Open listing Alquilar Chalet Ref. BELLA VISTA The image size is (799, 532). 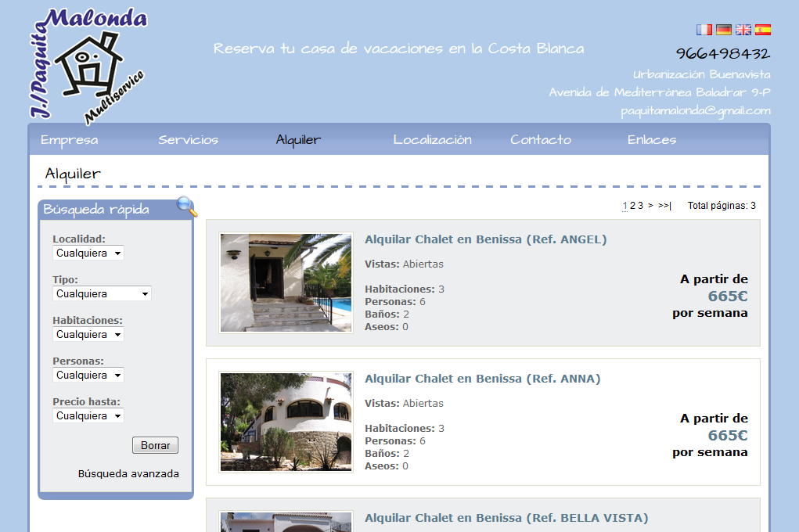click(x=506, y=518)
